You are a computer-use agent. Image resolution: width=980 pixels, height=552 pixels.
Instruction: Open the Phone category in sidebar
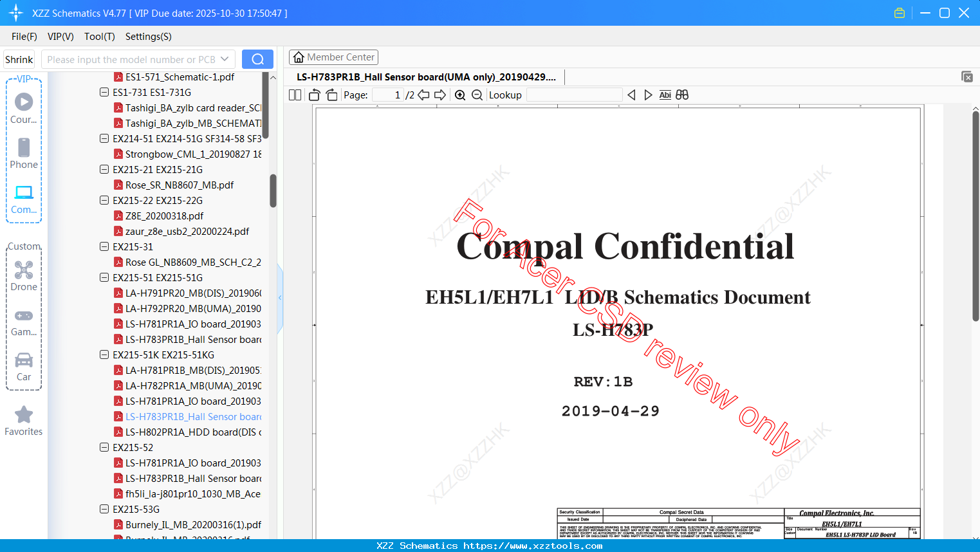coord(24,154)
